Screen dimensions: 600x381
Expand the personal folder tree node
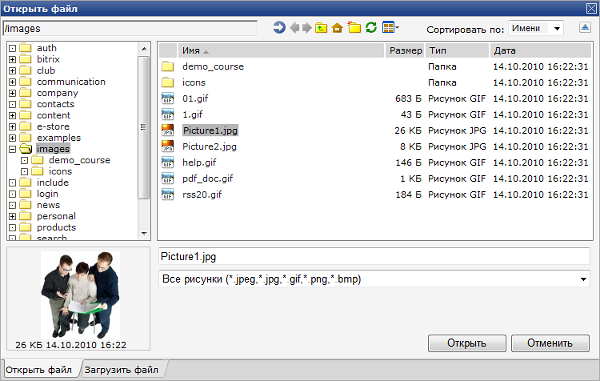tap(13, 217)
